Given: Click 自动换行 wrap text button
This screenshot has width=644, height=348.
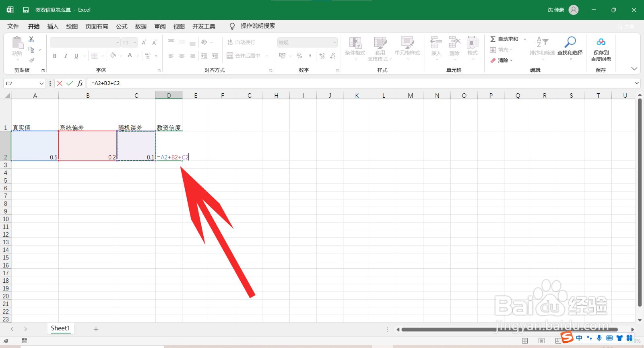Looking at the screenshot, I should tap(241, 42).
